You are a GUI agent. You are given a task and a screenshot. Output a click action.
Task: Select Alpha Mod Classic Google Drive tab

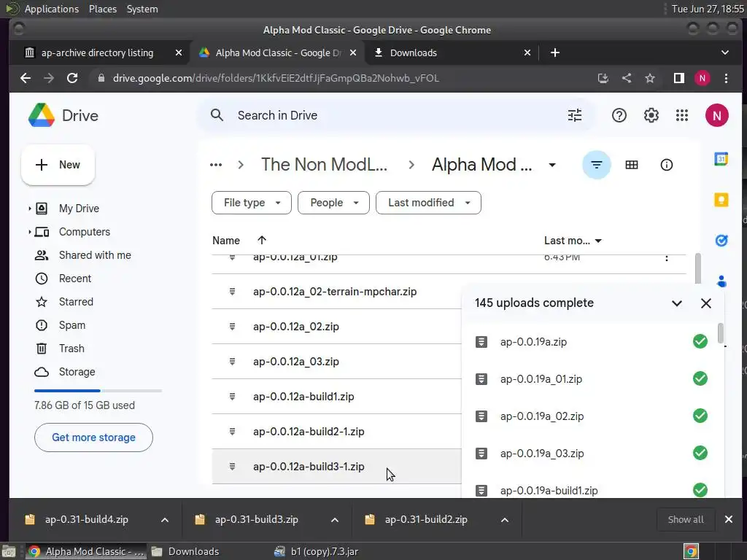pos(279,52)
